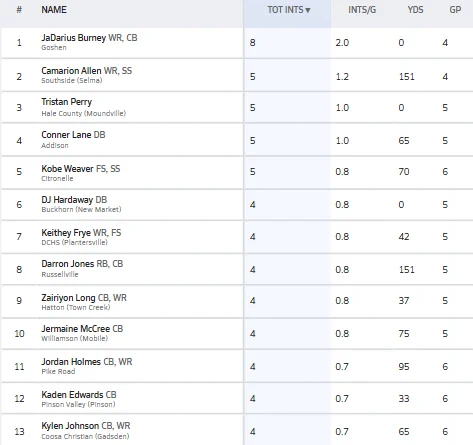Open the Russellville school link
Image resolution: width=473 pixels, height=445 pixels.
click(x=60, y=274)
